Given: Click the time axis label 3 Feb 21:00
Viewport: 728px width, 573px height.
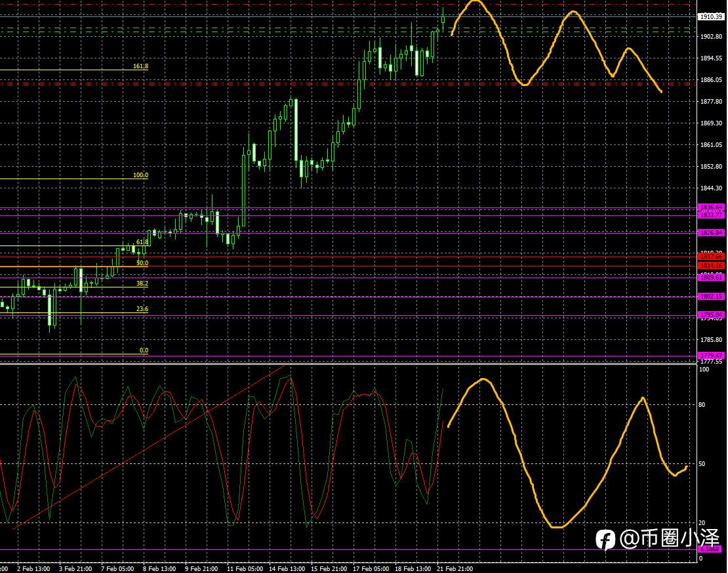Looking at the screenshot, I should (75, 569).
